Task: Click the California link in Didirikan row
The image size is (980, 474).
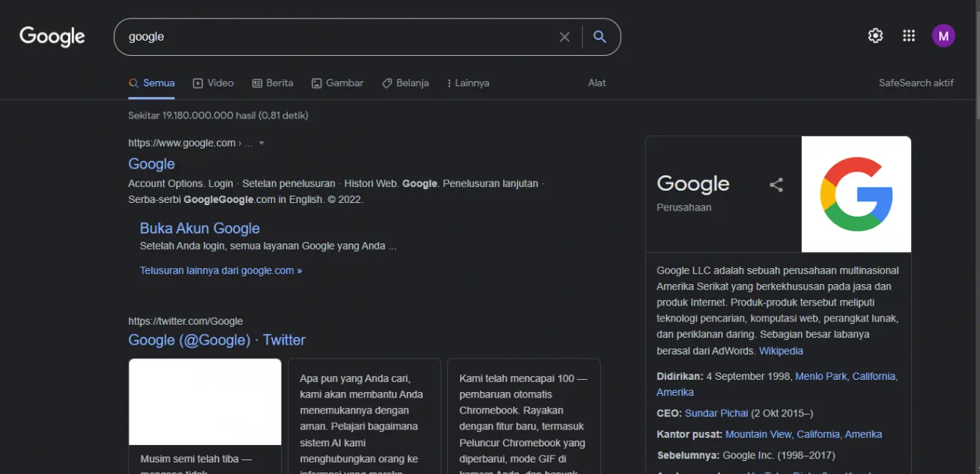Action: 874,376
